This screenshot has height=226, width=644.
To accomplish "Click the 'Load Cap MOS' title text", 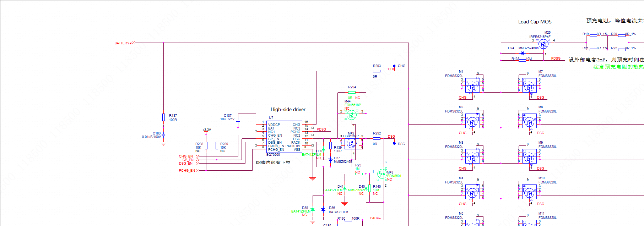I will (535, 22).
